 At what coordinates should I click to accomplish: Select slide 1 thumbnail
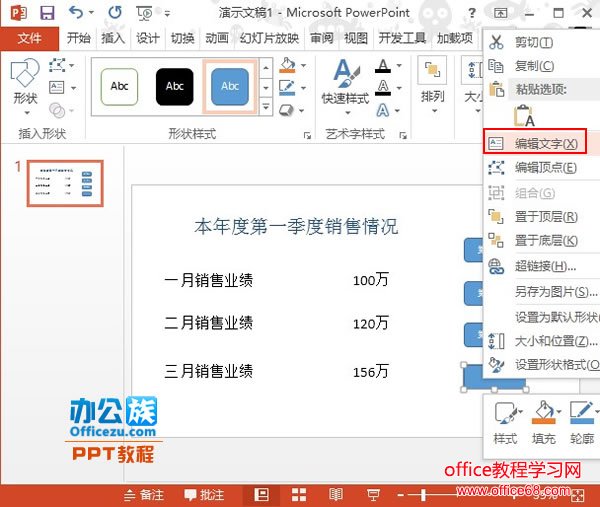click(x=65, y=183)
